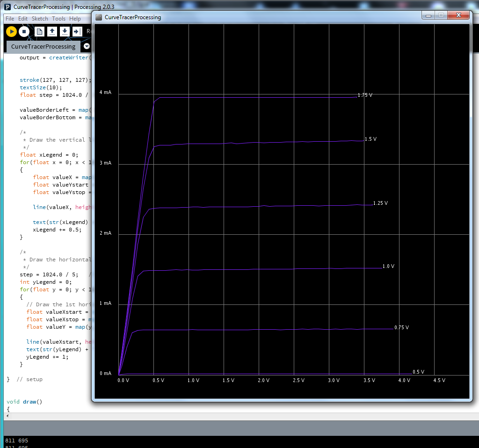Click the '0.5 V' curve label
The width and height of the screenshot is (479, 448).
(419, 372)
